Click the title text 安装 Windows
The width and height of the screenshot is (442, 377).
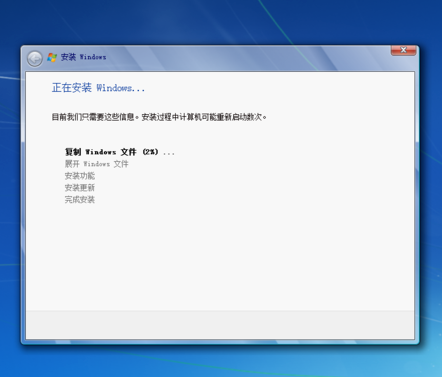[83, 57]
